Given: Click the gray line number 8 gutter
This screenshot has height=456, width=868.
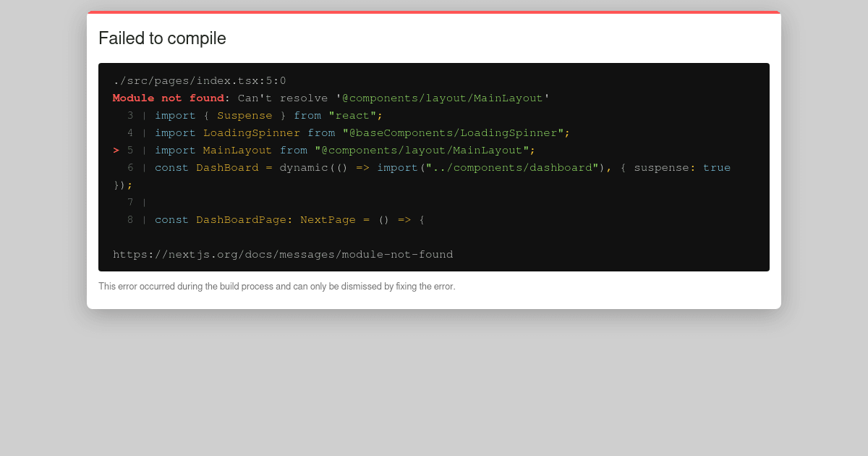Looking at the screenshot, I should click(130, 219).
